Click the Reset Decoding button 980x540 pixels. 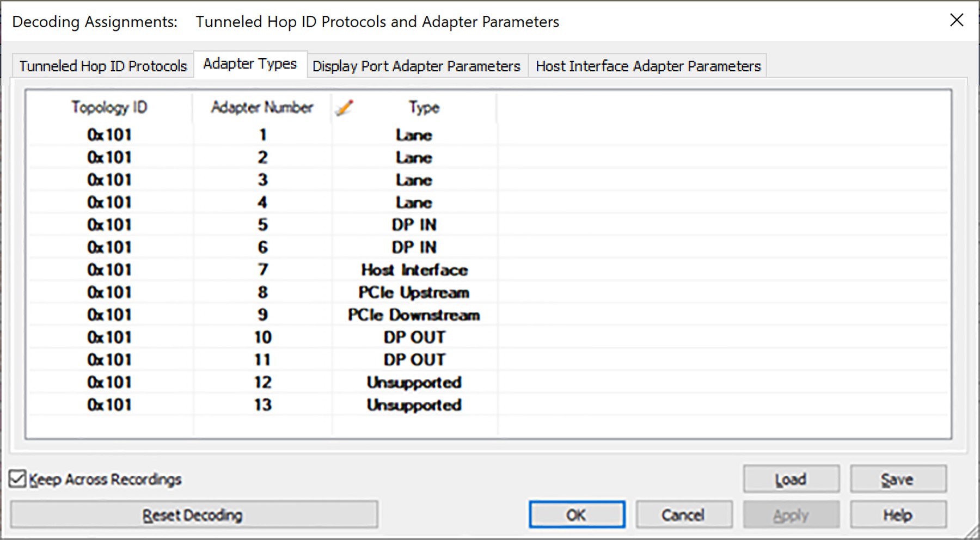tap(194, 514)
